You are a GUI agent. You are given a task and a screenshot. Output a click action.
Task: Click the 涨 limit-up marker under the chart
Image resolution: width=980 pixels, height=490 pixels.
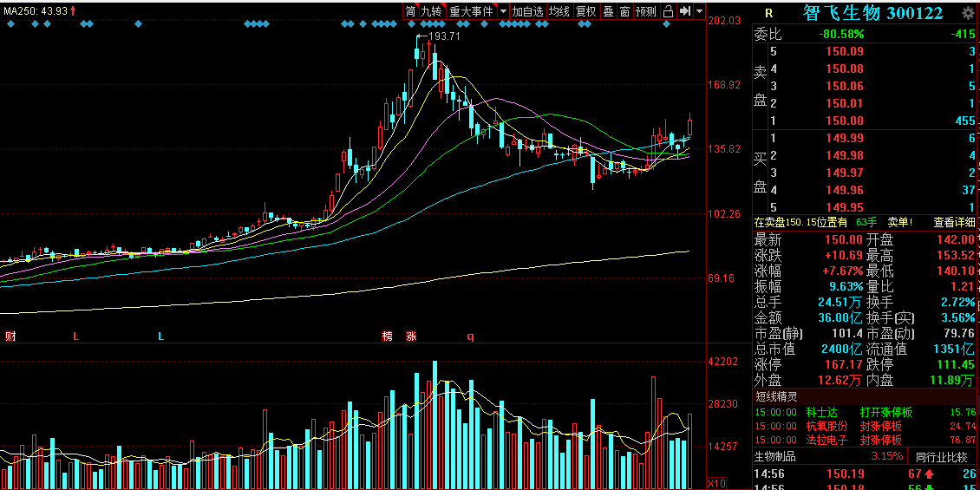(x=410, y=336)
